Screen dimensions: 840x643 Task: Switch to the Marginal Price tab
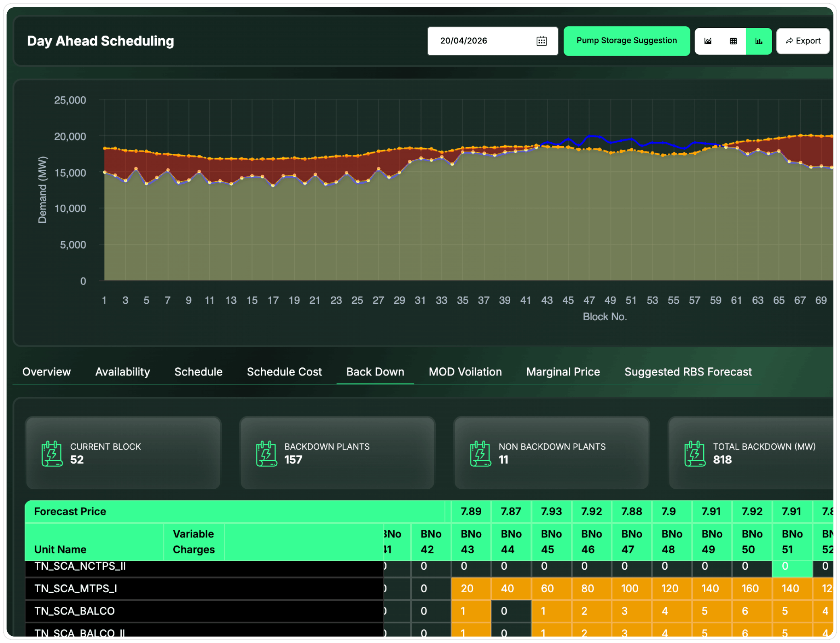(563, 371)
